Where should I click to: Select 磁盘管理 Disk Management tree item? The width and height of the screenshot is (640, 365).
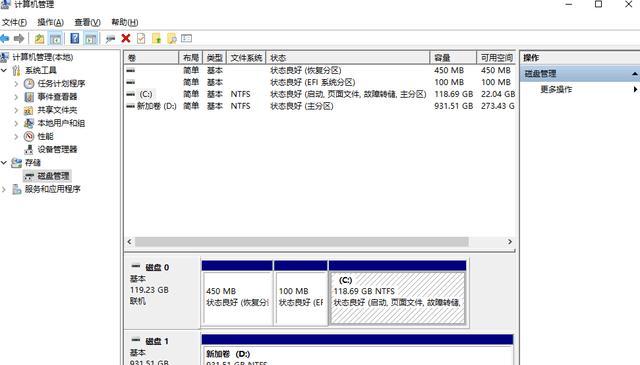click(x=53, y=176)
